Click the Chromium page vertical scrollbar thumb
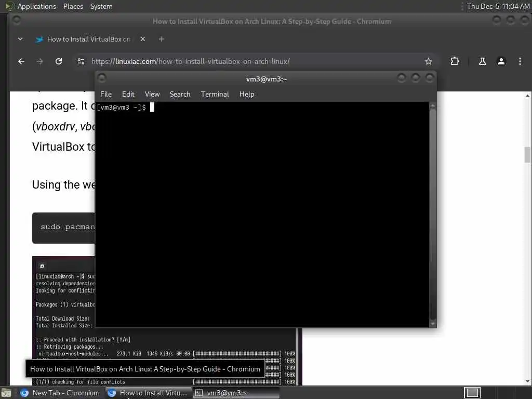This screenshot has width=532, height=399. [527, 155]
